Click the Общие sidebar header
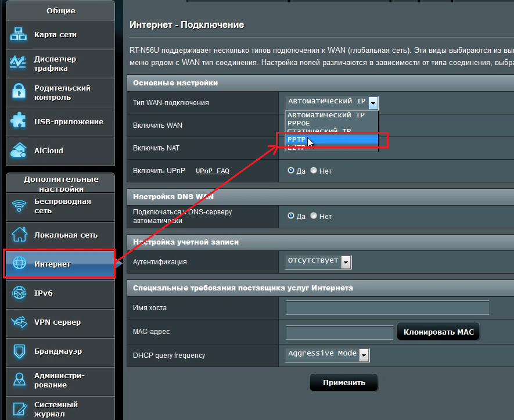This screenshot has height=420, width=514. coord(61,11)
